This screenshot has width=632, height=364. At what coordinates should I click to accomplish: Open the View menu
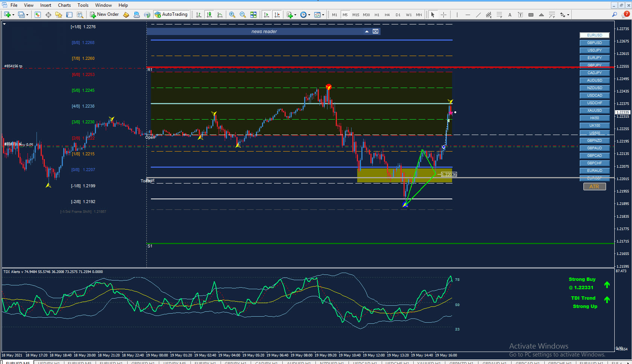click(29, 5)
